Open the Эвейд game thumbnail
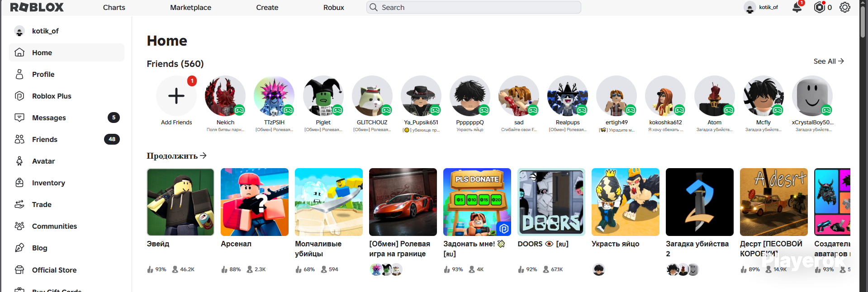 (x=180, y=202)
